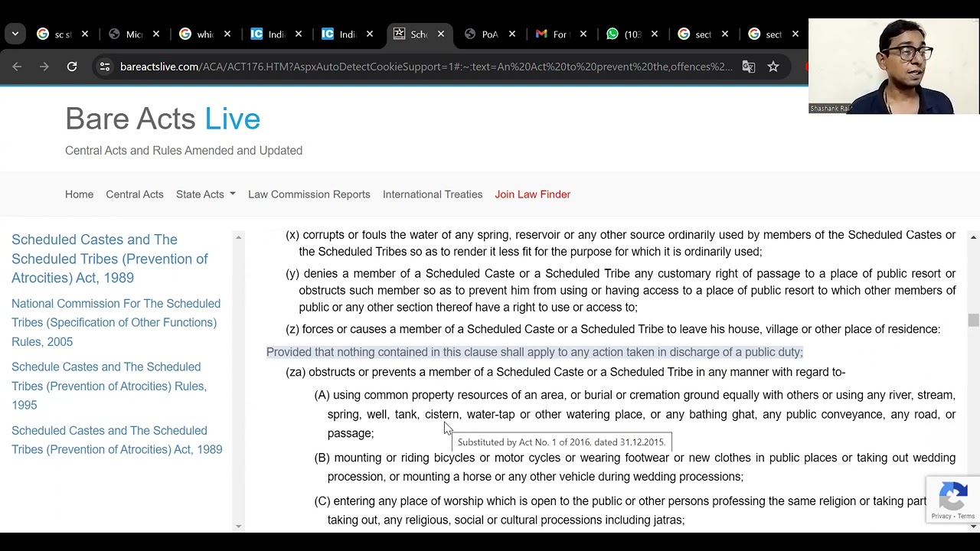
Task: Click the webcam video thumbnail of presenter
Action: point(893,66)
